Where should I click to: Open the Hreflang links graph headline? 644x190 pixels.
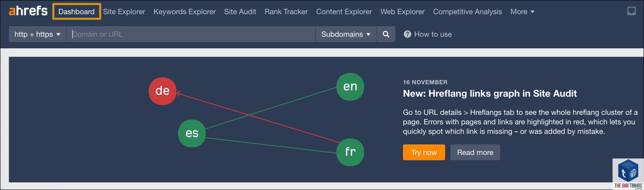(490, 93)
